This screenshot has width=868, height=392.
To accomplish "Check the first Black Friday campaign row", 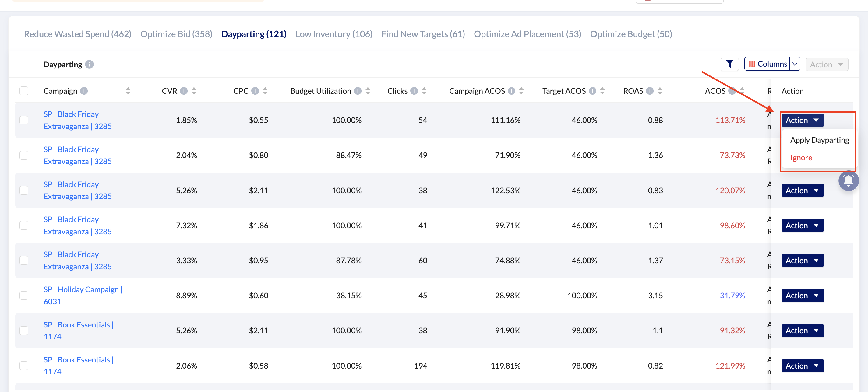I will 24,120.
